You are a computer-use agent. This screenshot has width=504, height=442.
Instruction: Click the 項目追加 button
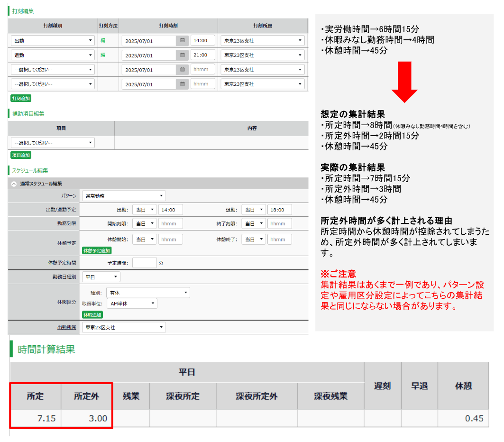tap(21, 155)
